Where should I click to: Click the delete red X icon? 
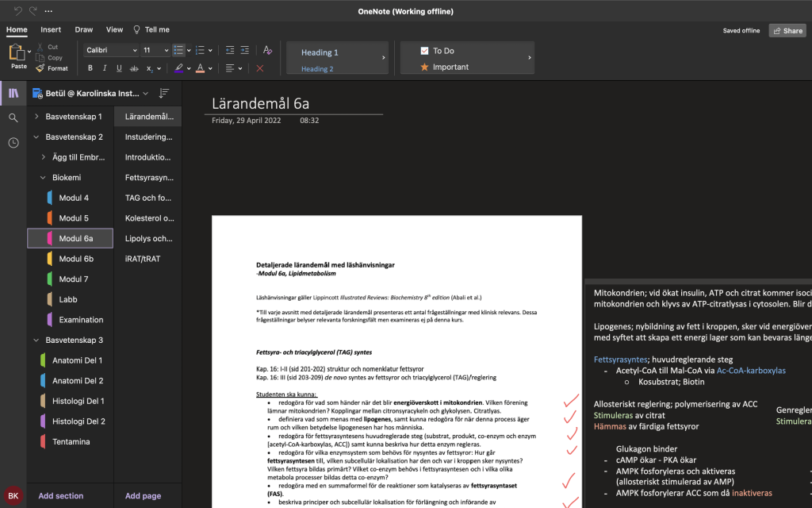[x=259, y=68]
